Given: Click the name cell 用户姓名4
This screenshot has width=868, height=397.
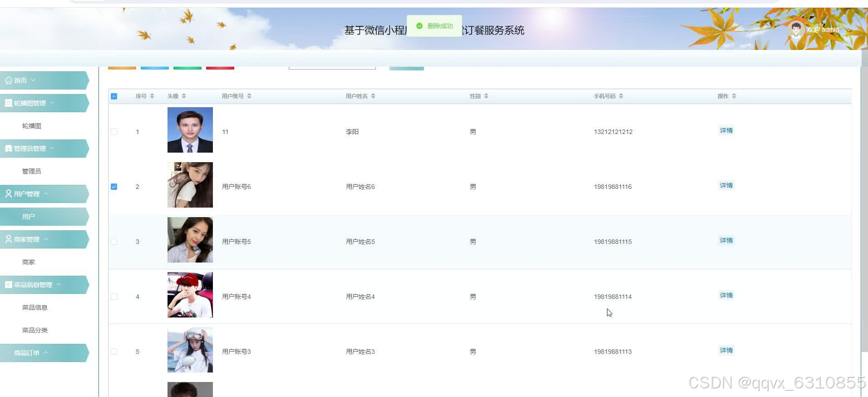Looking at the screenshot, I should [x=360, y=297].
